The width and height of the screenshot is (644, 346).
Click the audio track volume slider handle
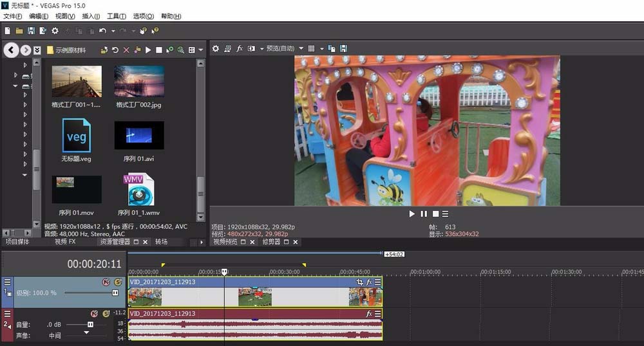tap(90, 325)
